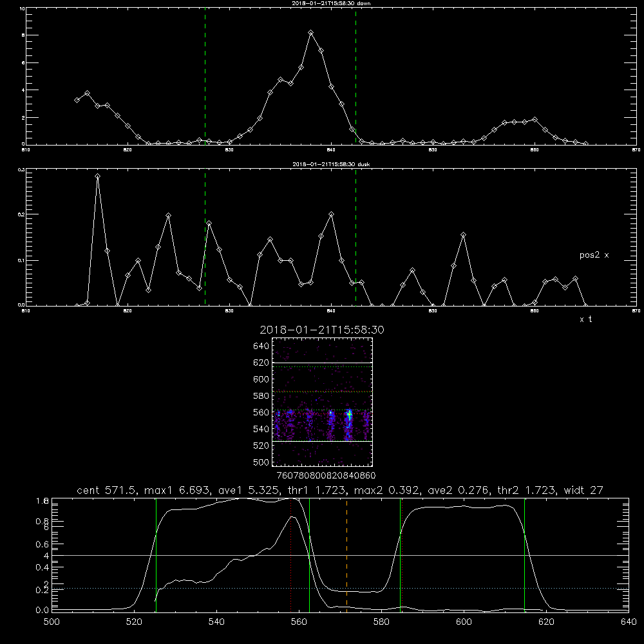Click '580' on the spectrogram's y-axis

tap(261, 396)
